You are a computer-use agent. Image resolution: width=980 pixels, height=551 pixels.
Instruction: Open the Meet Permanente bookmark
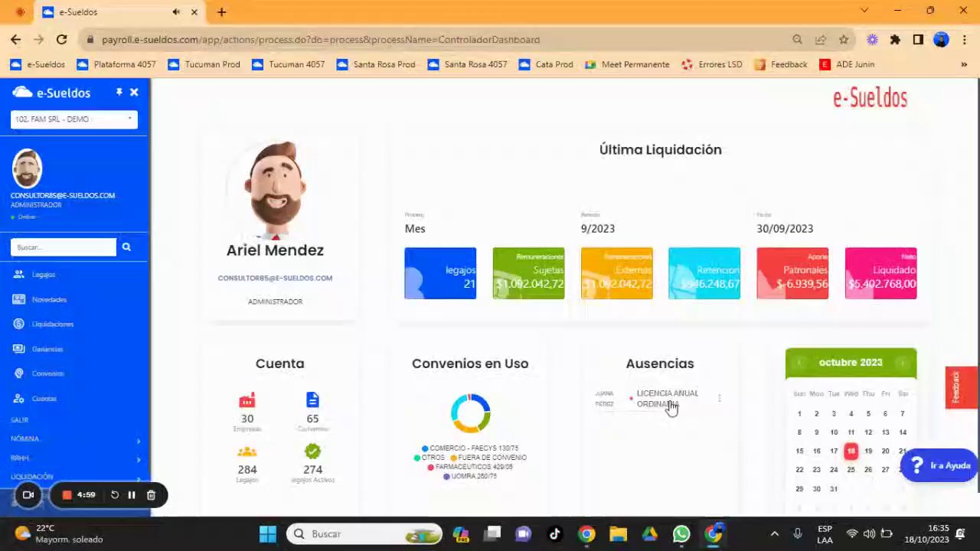click(x=627, y=64)
